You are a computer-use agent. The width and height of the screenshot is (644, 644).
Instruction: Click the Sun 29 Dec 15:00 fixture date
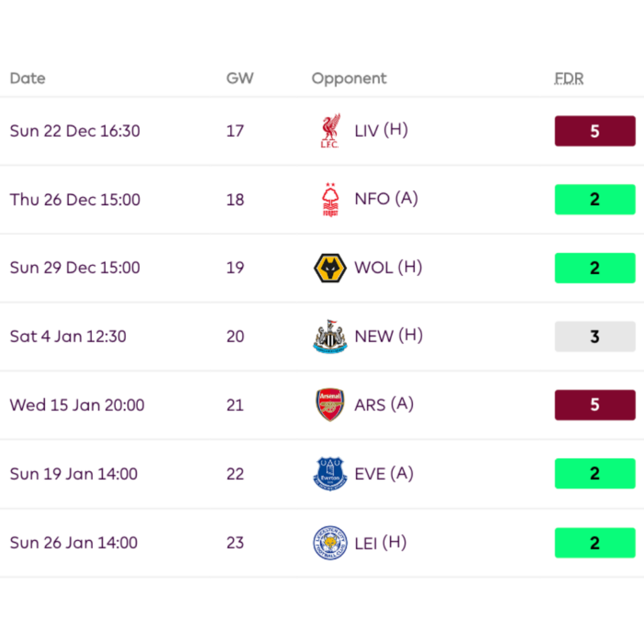tap(75, 268)
